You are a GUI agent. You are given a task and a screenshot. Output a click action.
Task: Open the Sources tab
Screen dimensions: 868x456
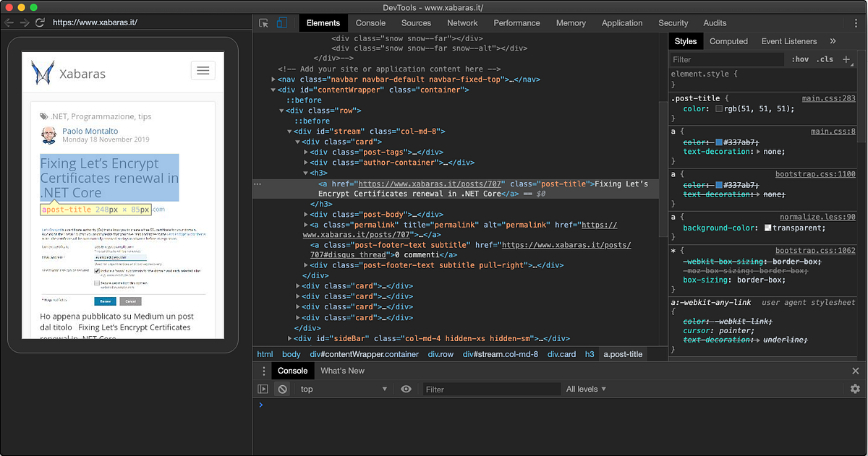pos(416,23)
